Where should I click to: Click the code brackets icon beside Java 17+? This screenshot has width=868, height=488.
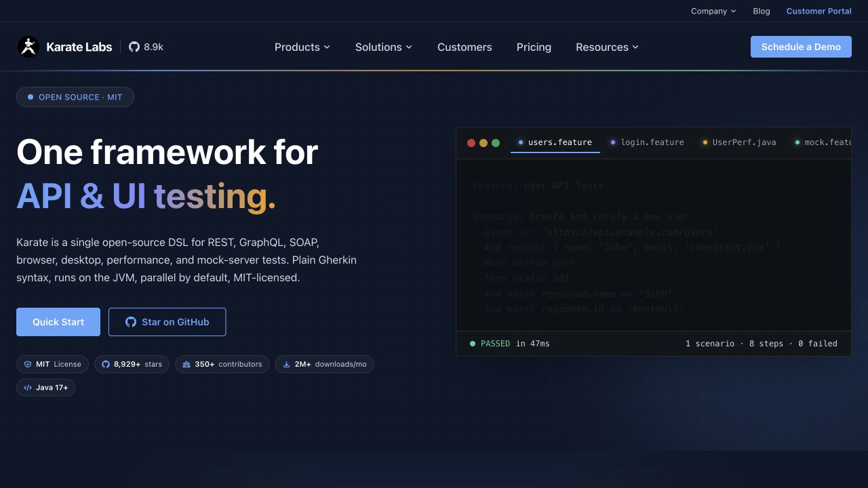click(28, 388)
